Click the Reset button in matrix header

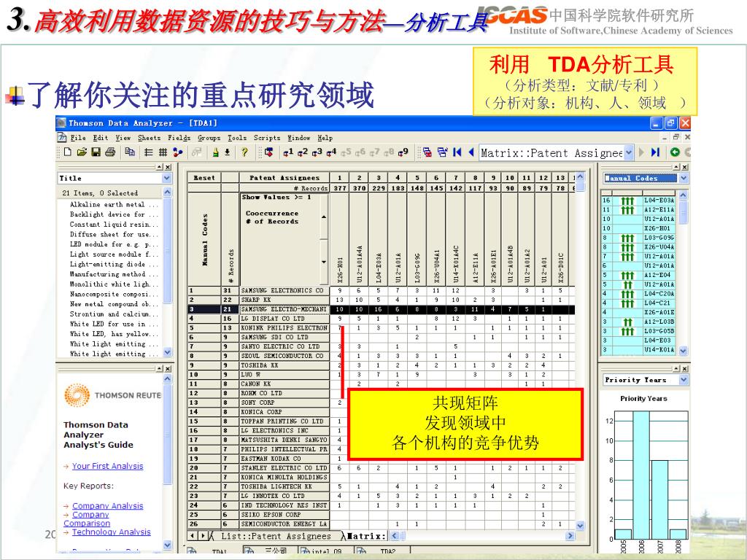[204, 178]
